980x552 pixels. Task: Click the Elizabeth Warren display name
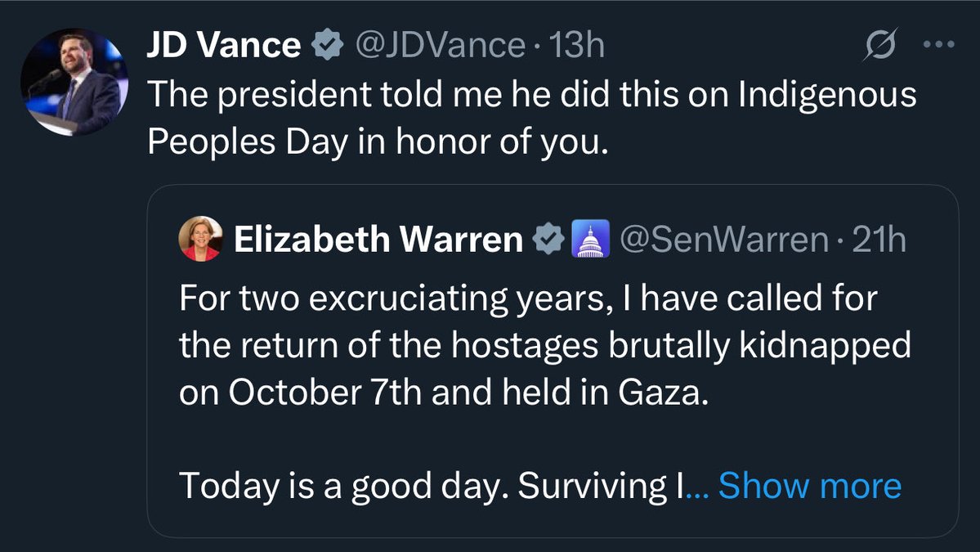(378, 240)
